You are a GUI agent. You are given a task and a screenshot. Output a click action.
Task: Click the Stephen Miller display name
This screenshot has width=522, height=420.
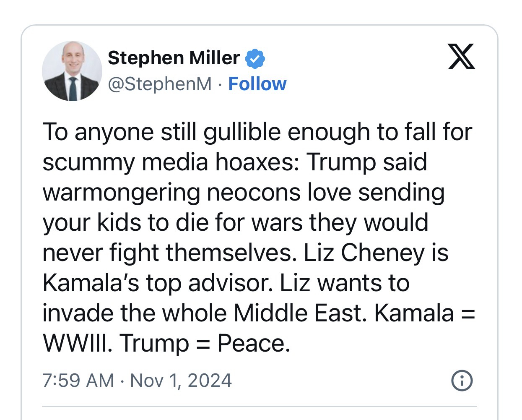point(174,58)
